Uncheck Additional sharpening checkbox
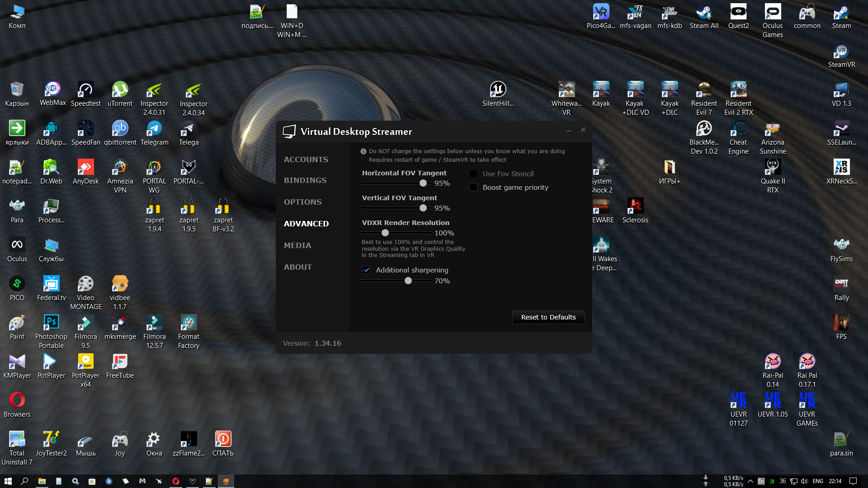 [x=367, y=270]
